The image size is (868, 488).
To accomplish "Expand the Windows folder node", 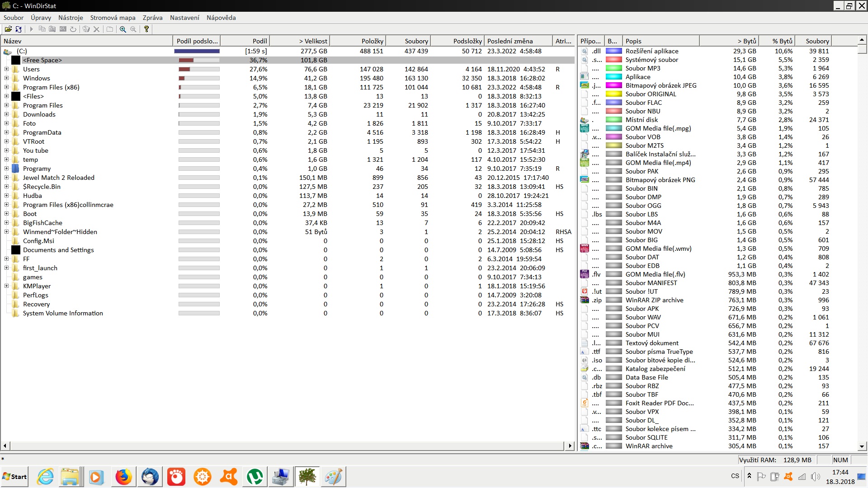I will [6, 78].
